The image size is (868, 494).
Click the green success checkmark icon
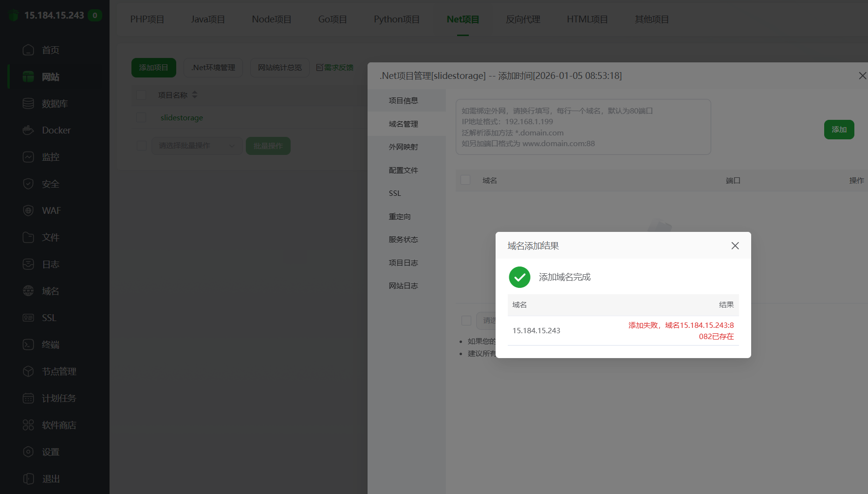pos(519,277)
